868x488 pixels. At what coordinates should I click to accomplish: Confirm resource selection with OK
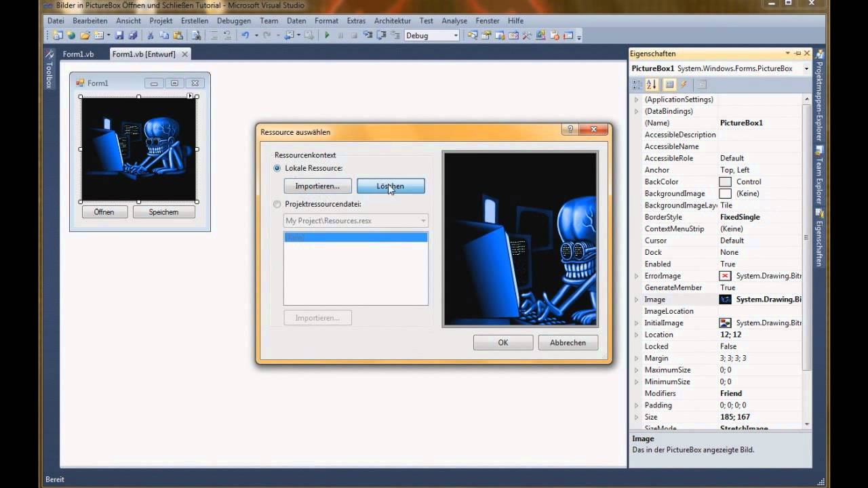502,342
